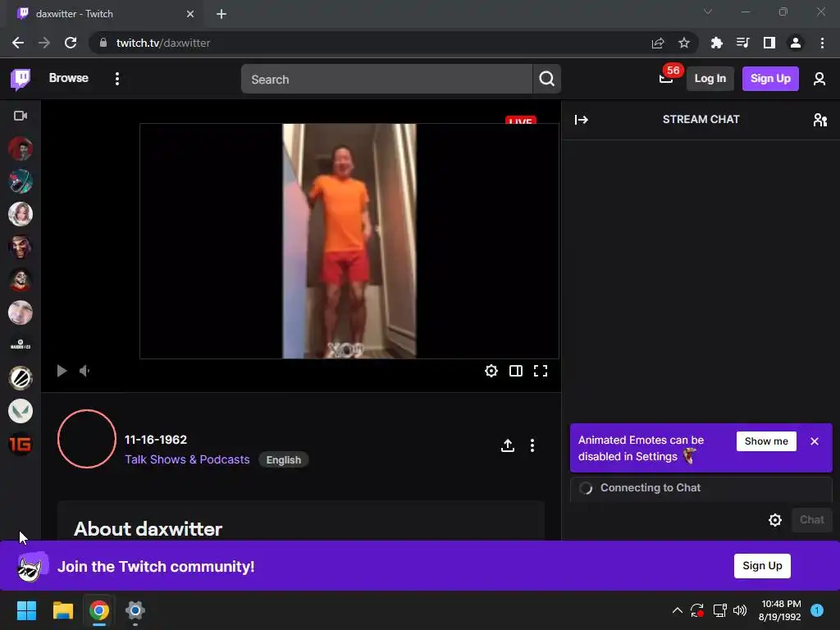
Task: Click the taskbar clock showing 10:48 PM
Action: click(780, 610)
